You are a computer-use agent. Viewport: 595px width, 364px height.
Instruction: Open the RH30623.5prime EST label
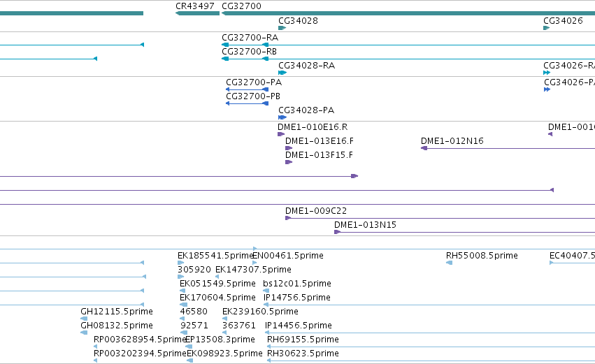point(303,354)
